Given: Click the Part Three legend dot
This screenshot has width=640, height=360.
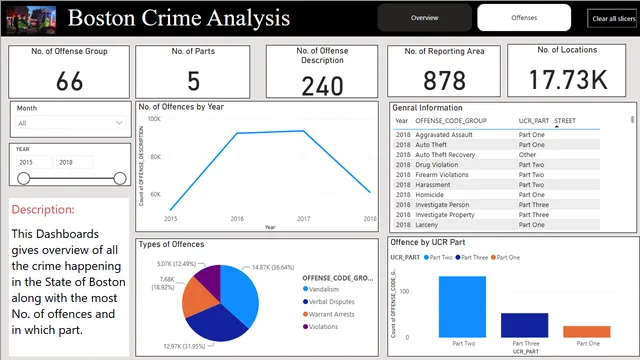Looking at the screenshot, I should (458, 258).
